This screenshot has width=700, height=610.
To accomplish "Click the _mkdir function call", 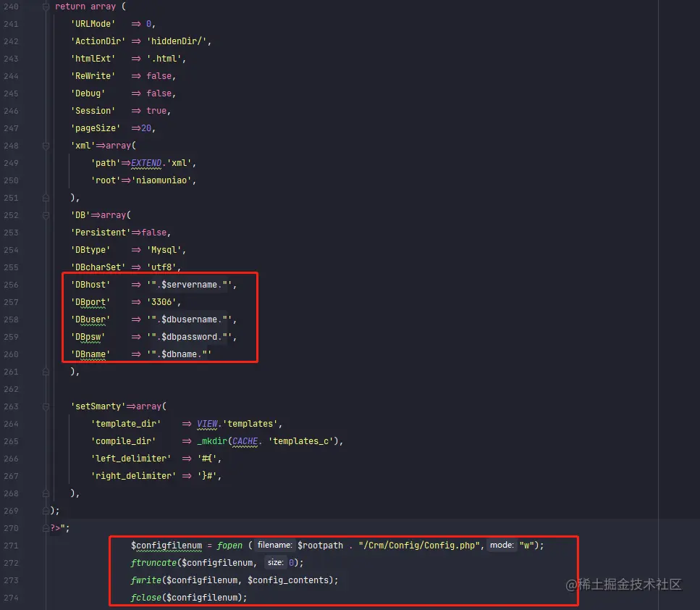I will pyautogui.click(x=212, y=441).
